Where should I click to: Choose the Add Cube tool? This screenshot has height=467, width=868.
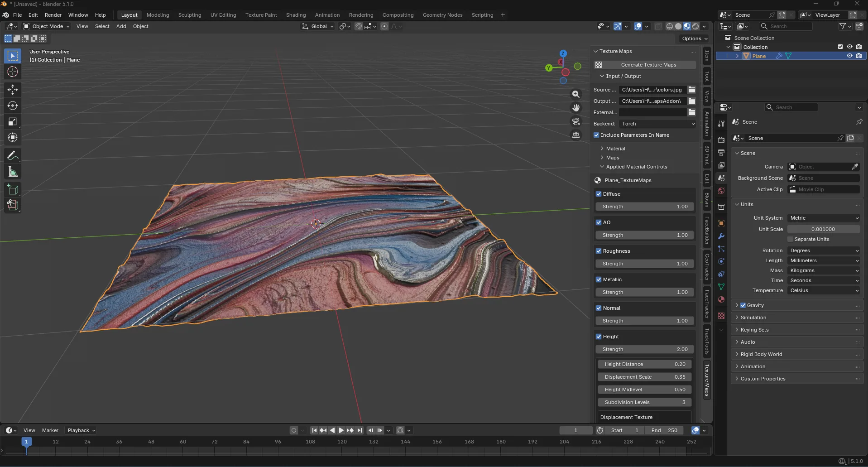tap(13, 190)
